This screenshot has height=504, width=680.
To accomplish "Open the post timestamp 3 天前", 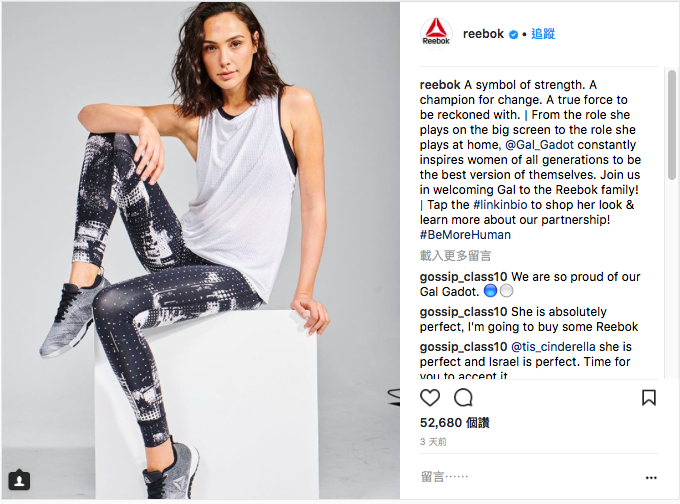I will click(x=433, y=442).
